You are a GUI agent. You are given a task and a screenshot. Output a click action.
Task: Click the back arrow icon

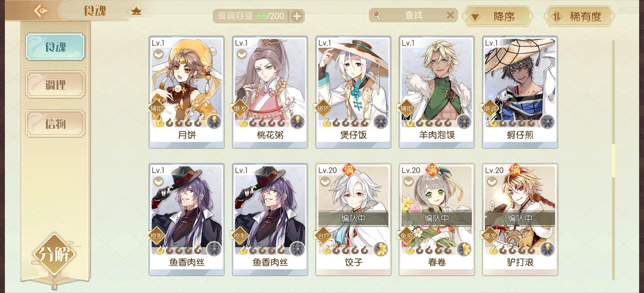pos(41,11)
